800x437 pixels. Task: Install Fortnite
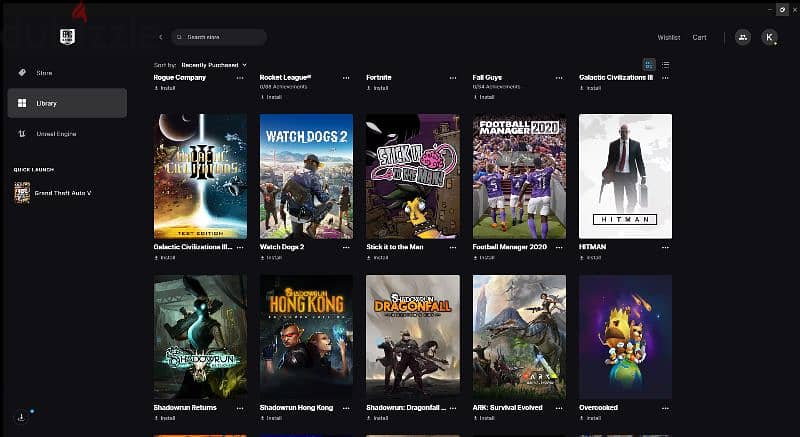[378, 88]
